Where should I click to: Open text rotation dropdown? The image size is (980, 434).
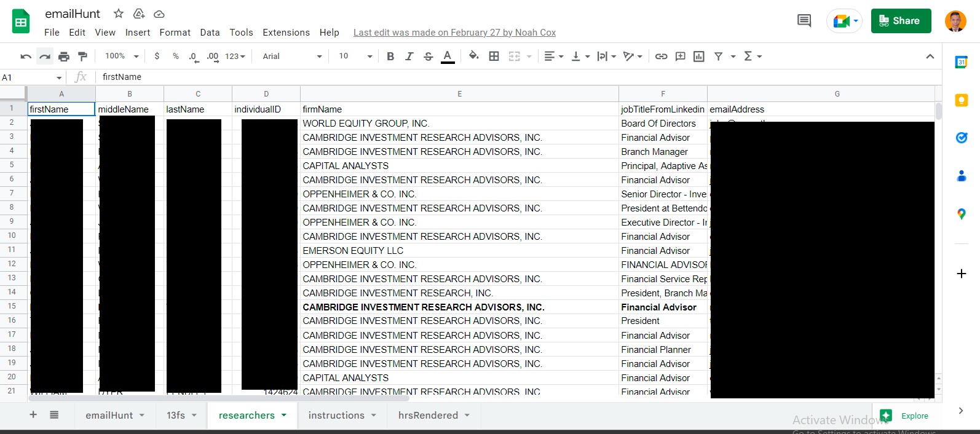coord(633,57)
